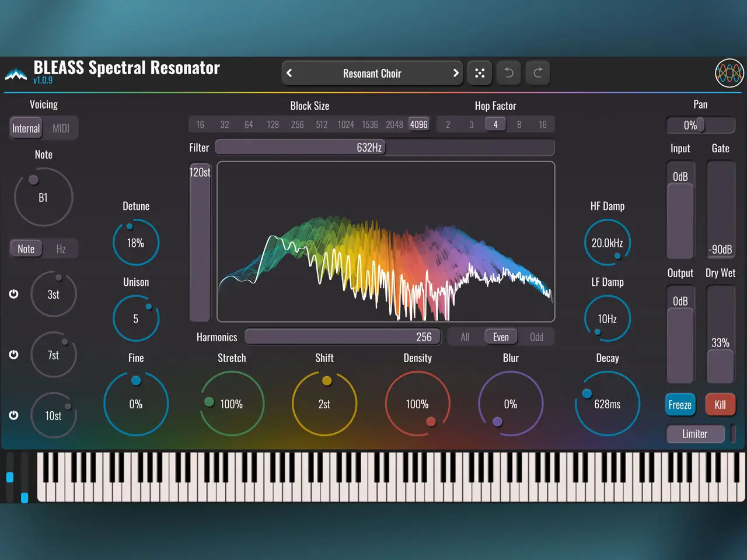Viewport: 747px width, 560px height.
Task: Set hop factor to 16 in the Hop Factor row
Action: pos(543,124)
